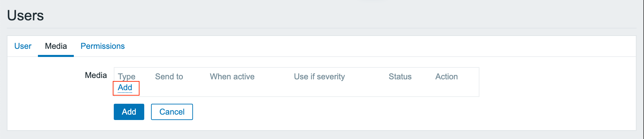Click the Action column header
The image size is (644, 139).
point(446,77)
